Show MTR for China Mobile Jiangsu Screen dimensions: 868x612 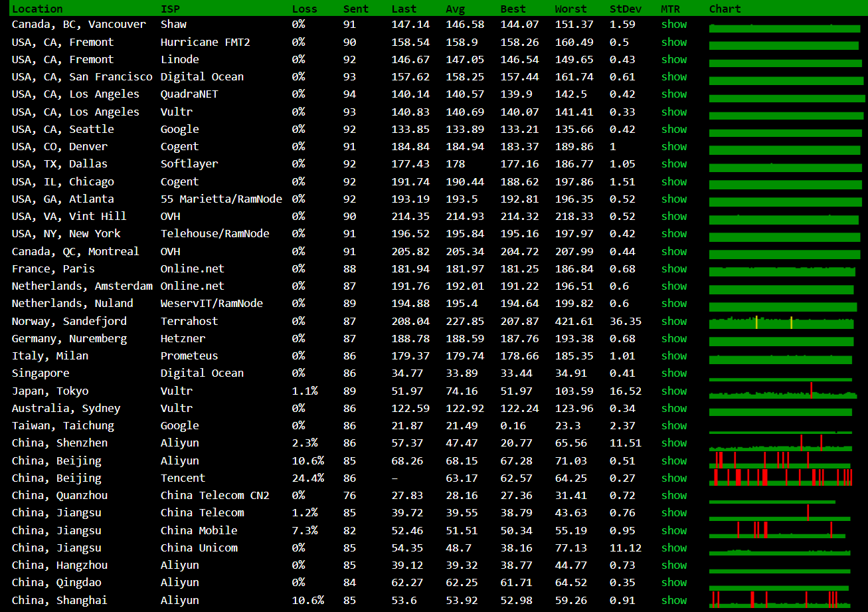674,530
